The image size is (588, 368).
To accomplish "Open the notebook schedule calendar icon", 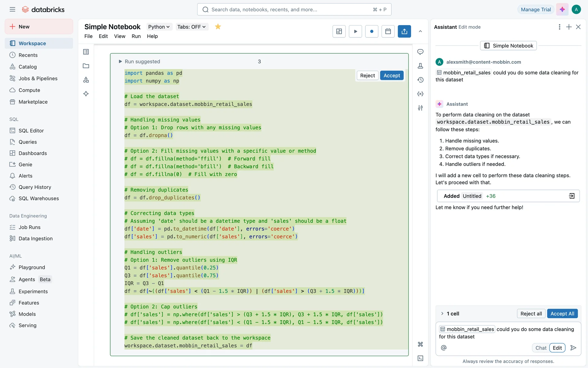I will coord(388,31).
